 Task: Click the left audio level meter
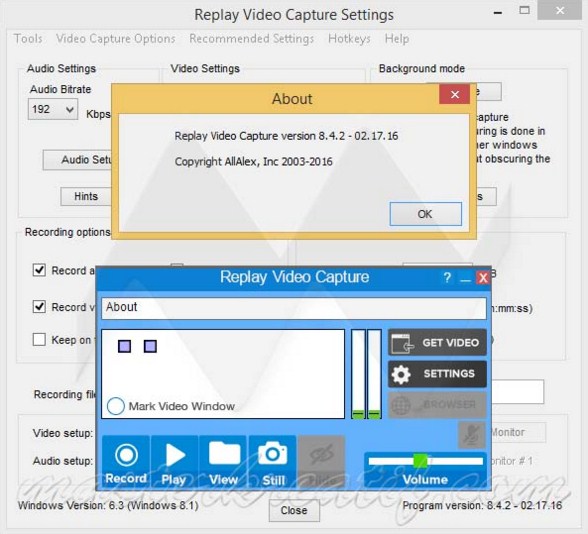358,374
